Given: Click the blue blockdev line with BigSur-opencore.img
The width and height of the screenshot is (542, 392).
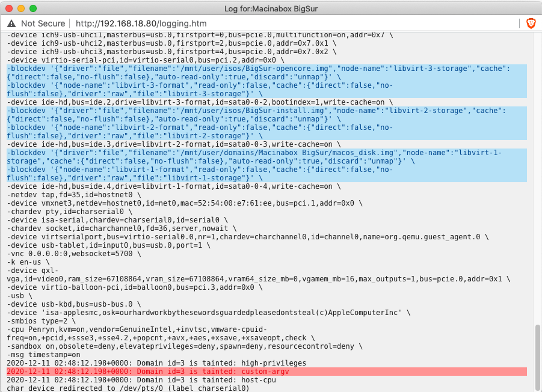Looking at the screenshot, I should (266, 73).
